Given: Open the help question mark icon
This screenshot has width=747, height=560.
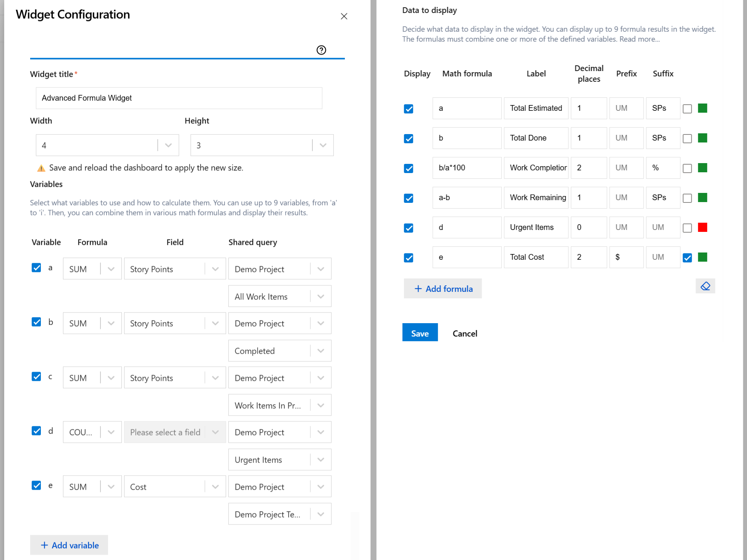Looking at the screenshot, I should click(321, 50).
